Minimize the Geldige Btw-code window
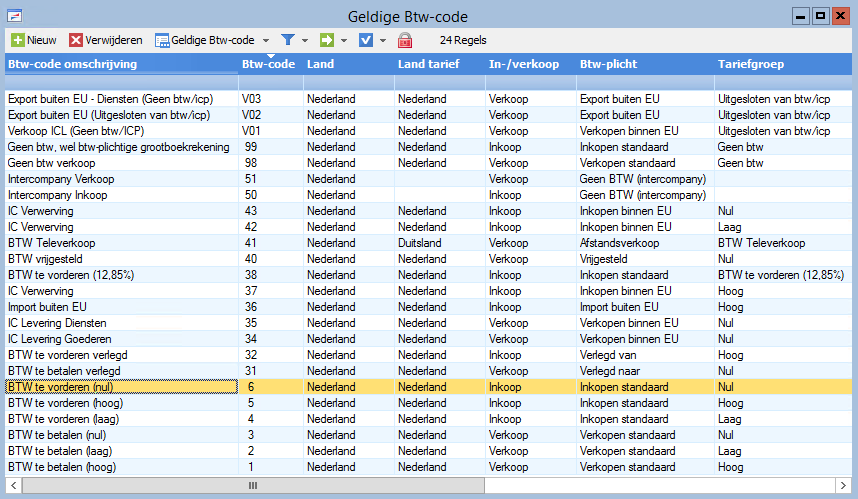 click(801, 16)
